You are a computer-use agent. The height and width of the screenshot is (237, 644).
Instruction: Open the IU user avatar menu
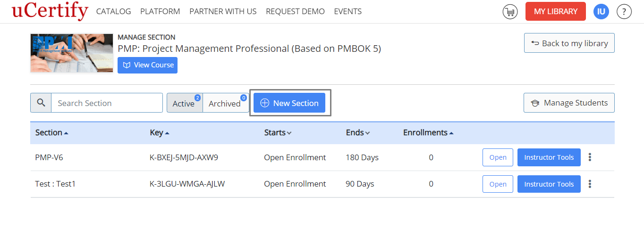(601, 11)
